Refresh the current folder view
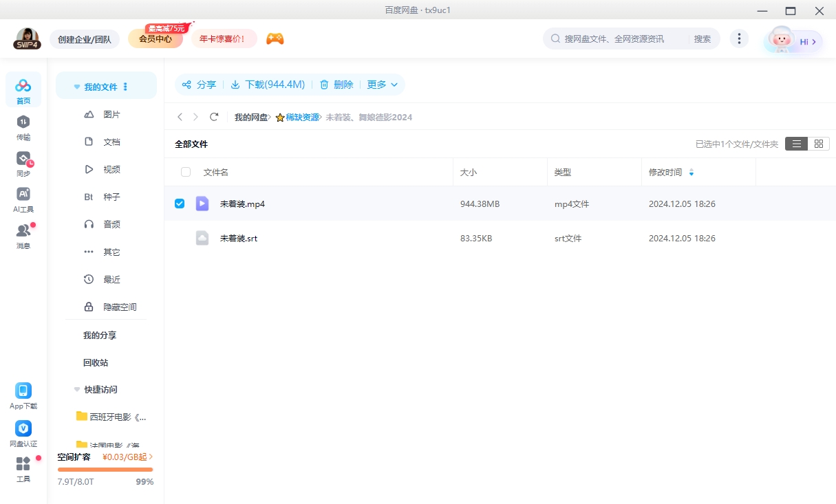 tap(214, 117)
